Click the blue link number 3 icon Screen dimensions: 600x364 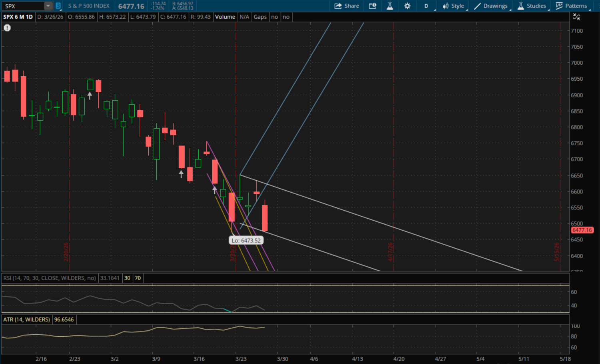click(58, 6)
